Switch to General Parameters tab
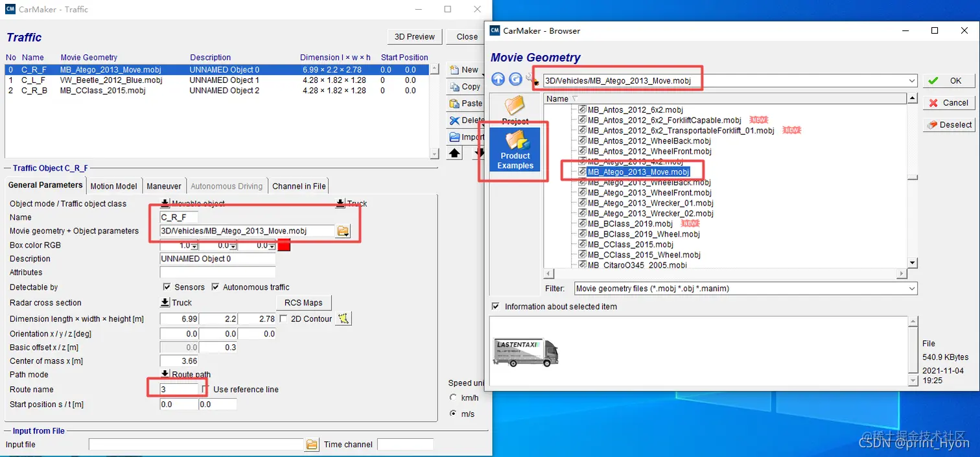This screenshot has height=457, width=980. [x=45, y=185]
